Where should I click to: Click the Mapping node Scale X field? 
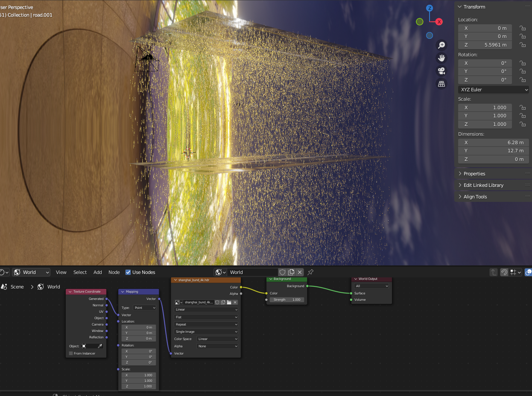coord(139,375)
